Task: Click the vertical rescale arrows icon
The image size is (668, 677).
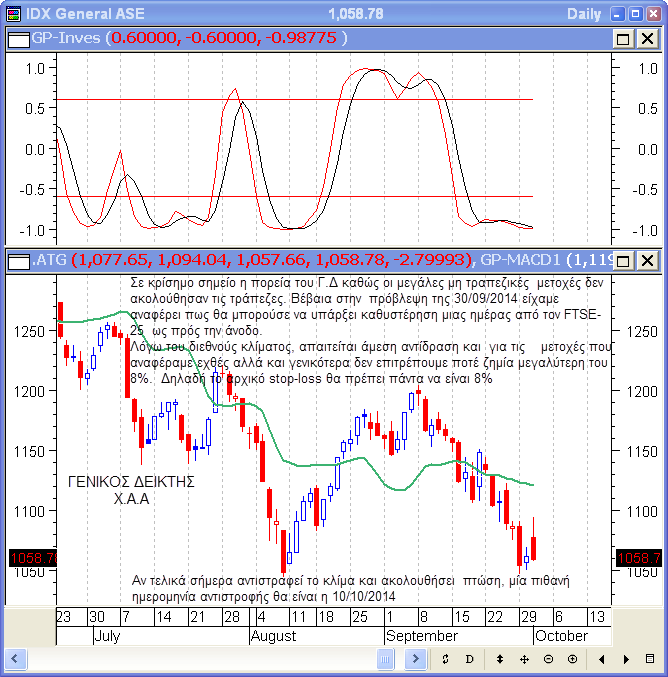Action: (x=500, y=660)
